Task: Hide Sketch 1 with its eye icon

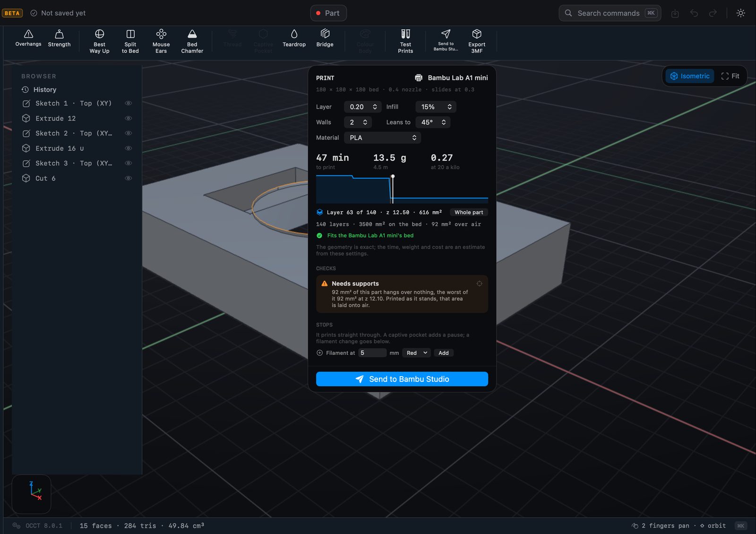Action: 128,103
